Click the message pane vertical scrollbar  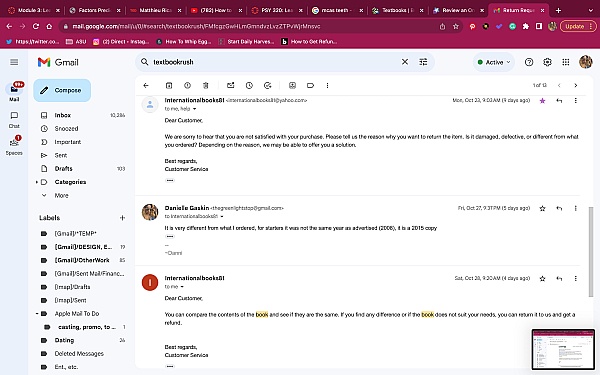coord(590,251)
